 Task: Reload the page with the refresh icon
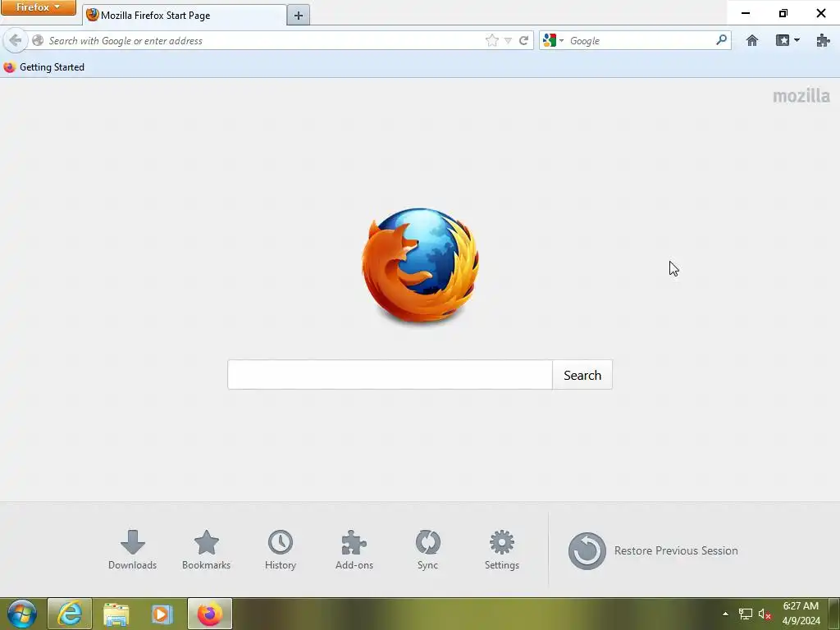pyautogui.click(x=524, y=41)
